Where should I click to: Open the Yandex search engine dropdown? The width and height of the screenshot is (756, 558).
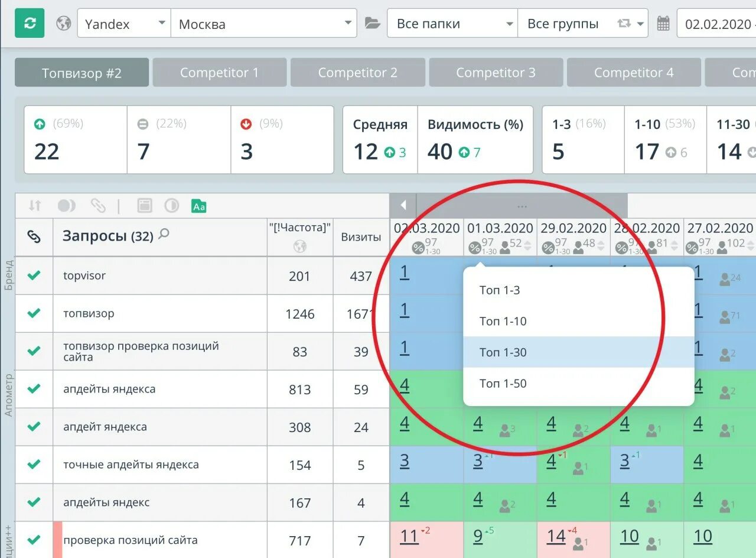124,24
